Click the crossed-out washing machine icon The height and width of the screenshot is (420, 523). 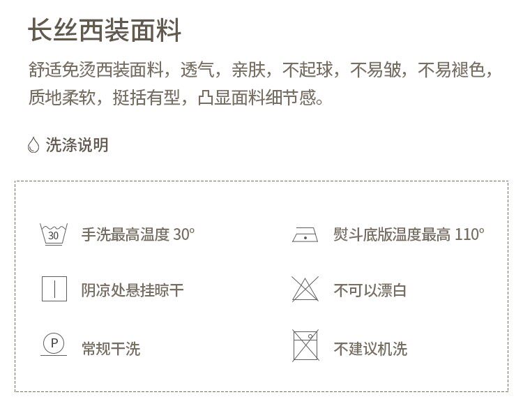305,346
